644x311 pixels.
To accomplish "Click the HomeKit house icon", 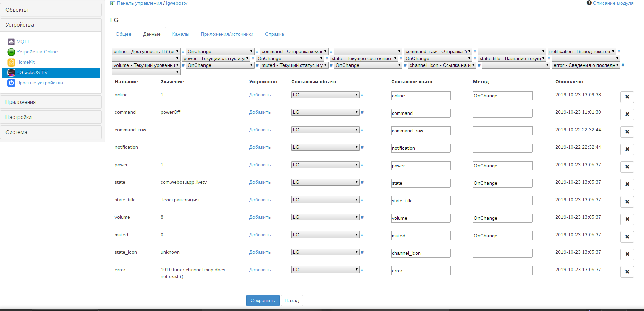I will tap(11, 62).
